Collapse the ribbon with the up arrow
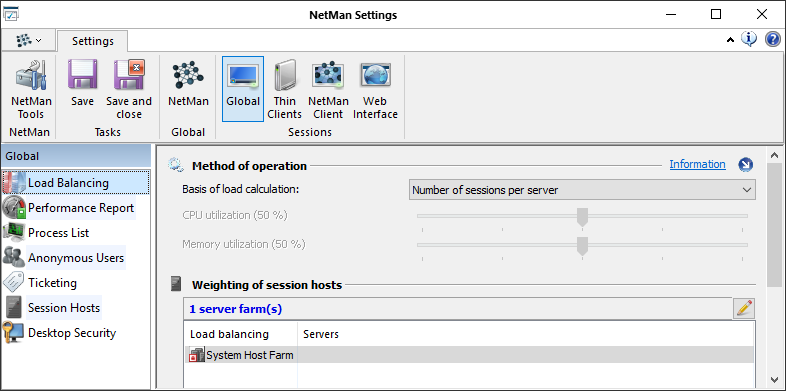786x391 pixels. click(x=730, y=40)
